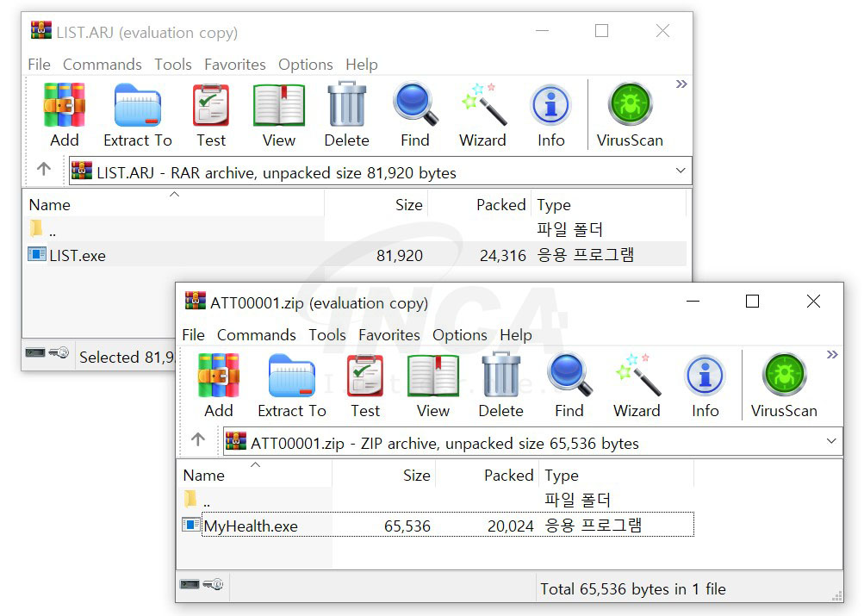Open the LIST.ARJ address bar dropdown
864x616 pixels.
pos(681,171)
